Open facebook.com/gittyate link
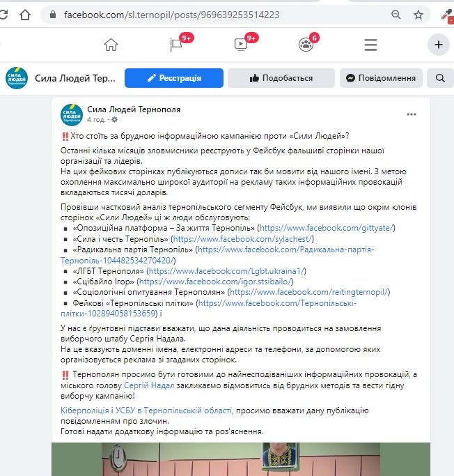 [x=327, y=228]
